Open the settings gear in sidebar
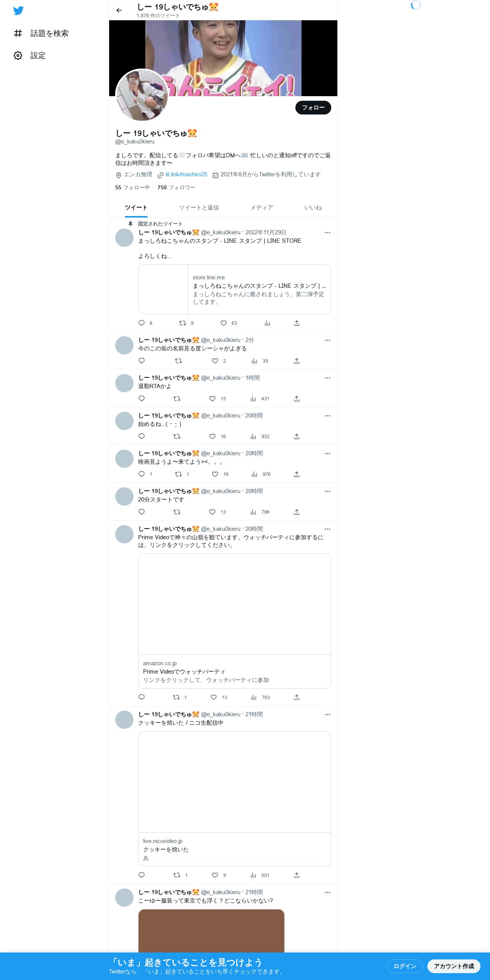The image size is (490, 980). 18,56
